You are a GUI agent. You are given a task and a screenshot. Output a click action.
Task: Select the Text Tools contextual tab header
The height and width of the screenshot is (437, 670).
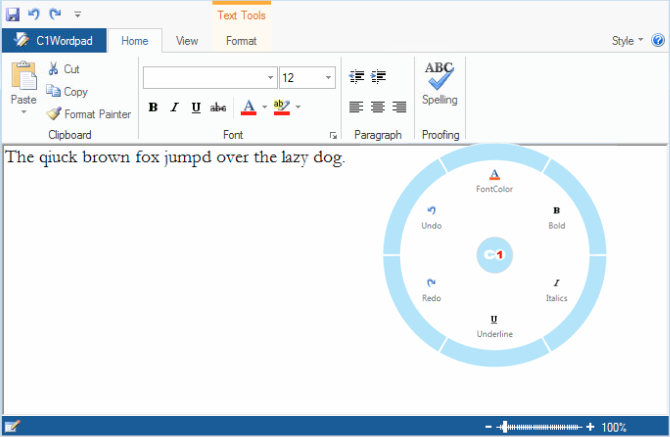[241, 15]
